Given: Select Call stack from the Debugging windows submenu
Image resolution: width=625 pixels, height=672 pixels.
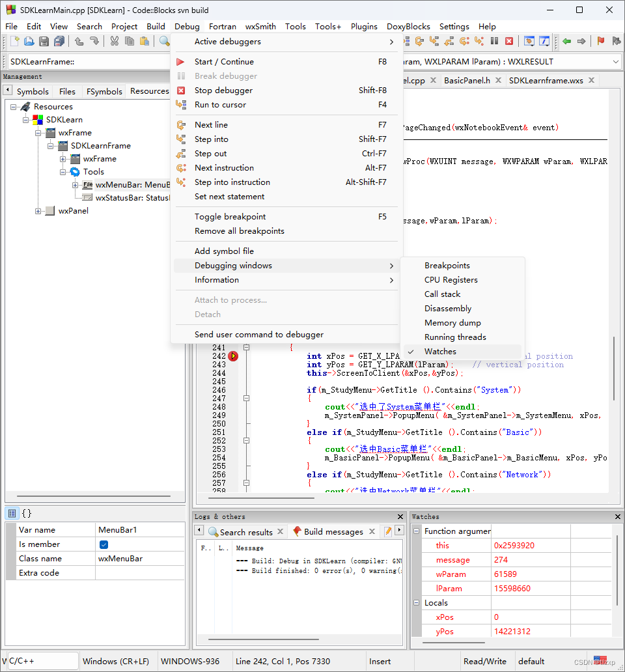Looking at the screenshot, I should [444, 294].
